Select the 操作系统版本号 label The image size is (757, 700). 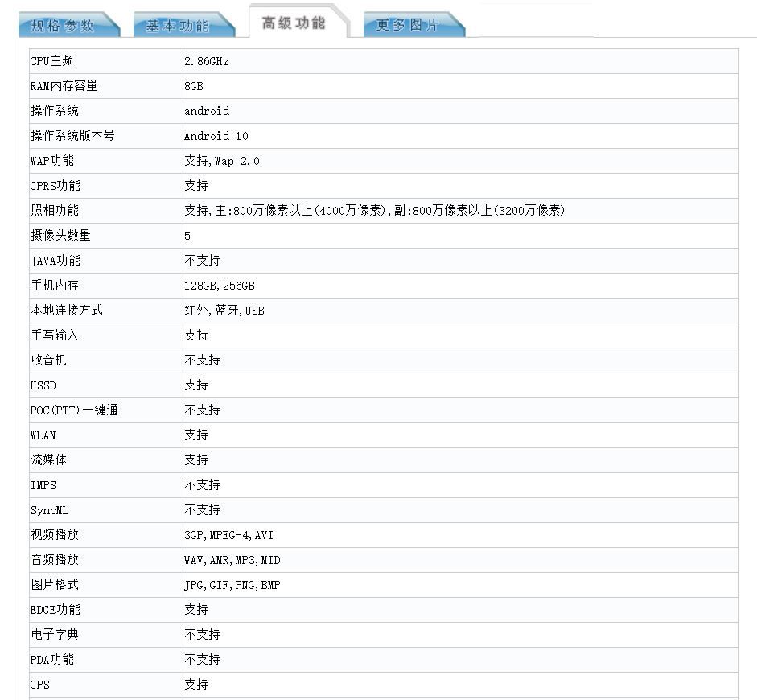pyautogui.click(x=72, y=136)
